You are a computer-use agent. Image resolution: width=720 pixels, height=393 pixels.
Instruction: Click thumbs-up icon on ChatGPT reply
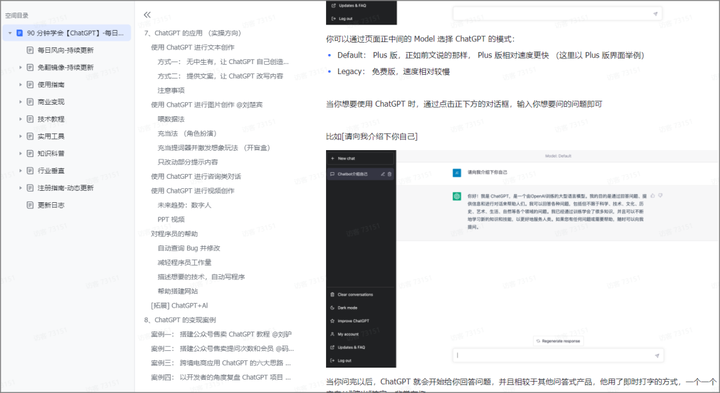point(653,196)
